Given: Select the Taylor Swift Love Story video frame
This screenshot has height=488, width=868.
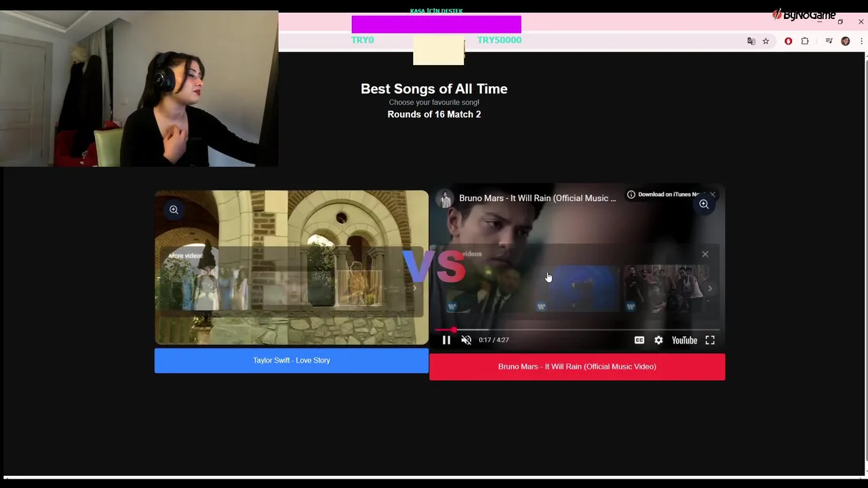Looking at the screenshot, I should [x=292, y=268].
